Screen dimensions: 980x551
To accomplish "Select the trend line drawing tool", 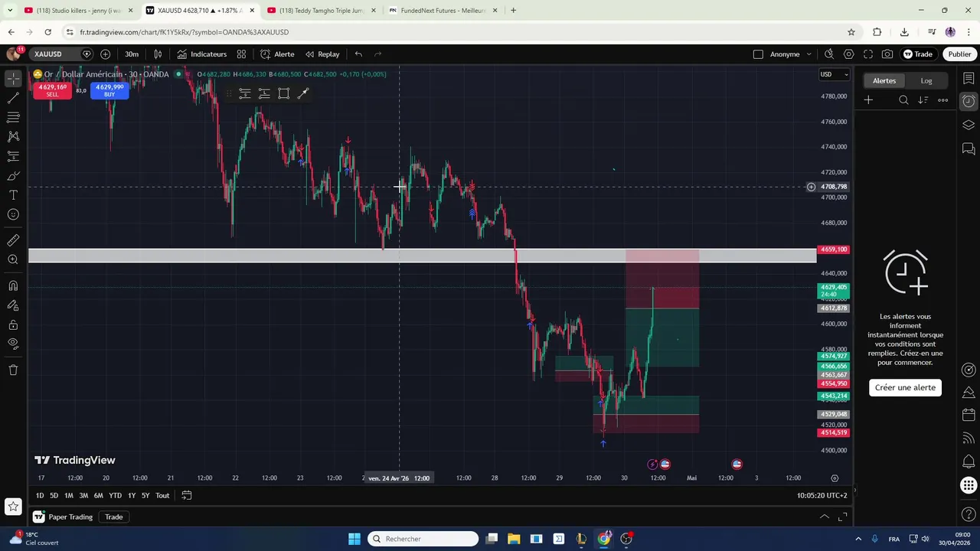I will (13, 98).
